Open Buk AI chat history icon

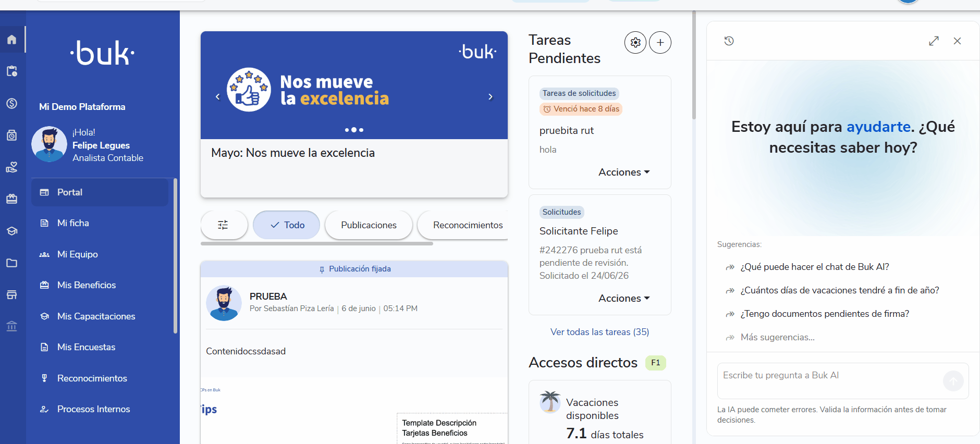tap(729, 41)
